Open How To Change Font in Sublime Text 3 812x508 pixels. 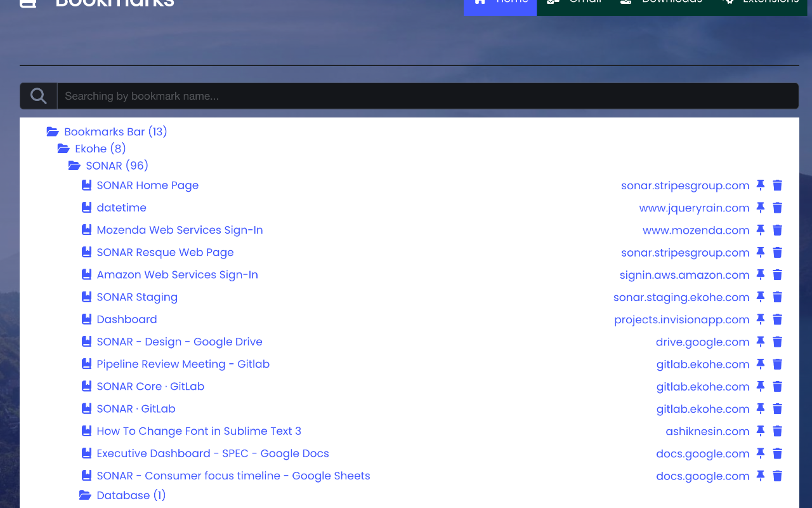199,431
